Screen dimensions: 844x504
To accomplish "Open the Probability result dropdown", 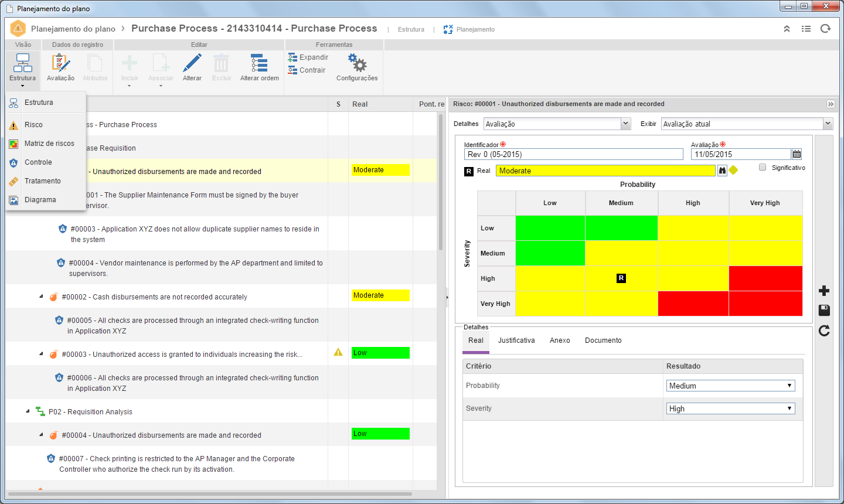I will click(x=731, y=386).
